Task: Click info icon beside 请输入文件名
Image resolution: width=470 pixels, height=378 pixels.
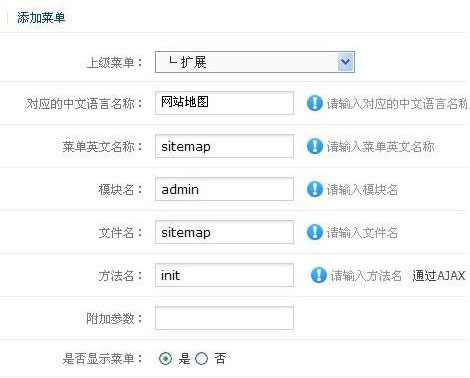Action: tap(314, 232)
